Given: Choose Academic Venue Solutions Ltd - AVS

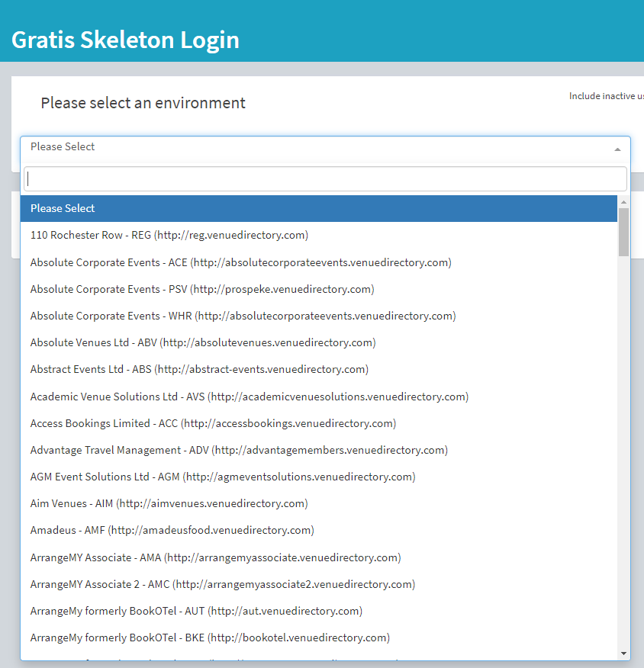Looking at the screenshot, I should [319, 397].
